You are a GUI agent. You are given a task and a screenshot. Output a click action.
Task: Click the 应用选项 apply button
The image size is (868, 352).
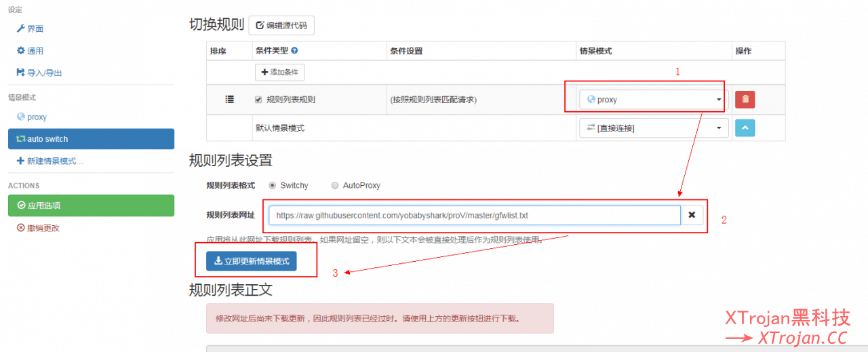(91, 206)
